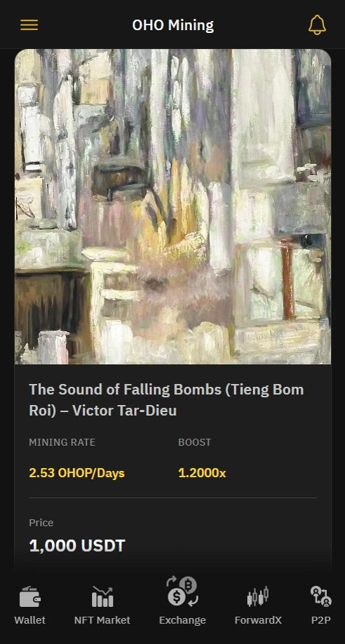Screen dimensions: 345x644
Task: Select the ForwardX tab label
Action: 258,620
